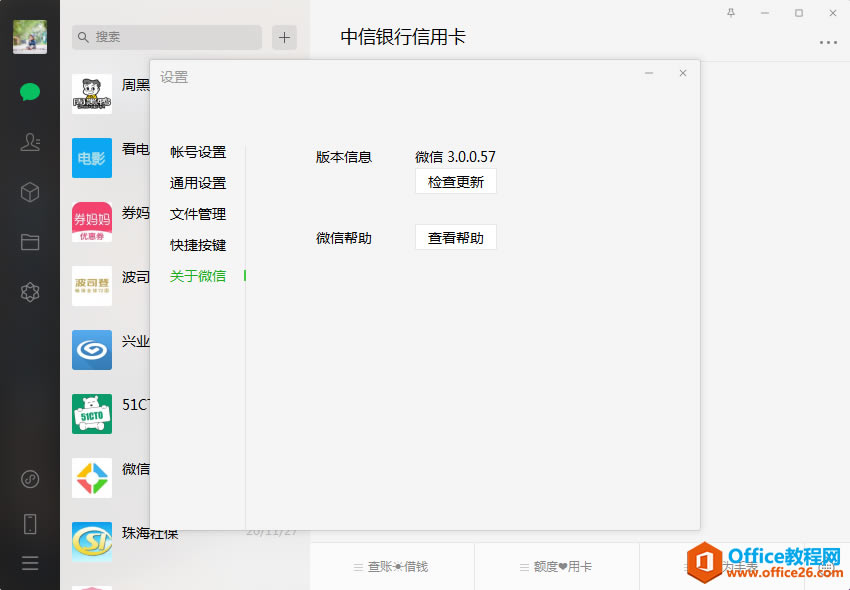850x590 pixels.
Task: Click the 微信帮助 label
Action: pos(344,238)
